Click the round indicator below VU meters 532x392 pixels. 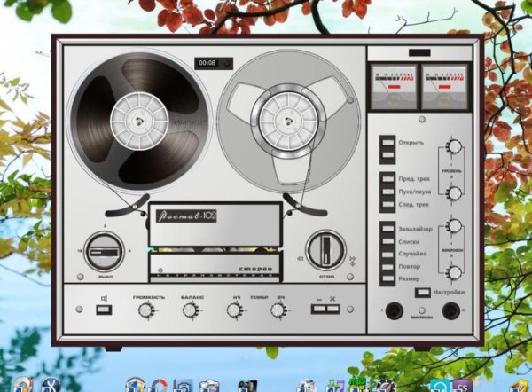click(x=422, y=119)
